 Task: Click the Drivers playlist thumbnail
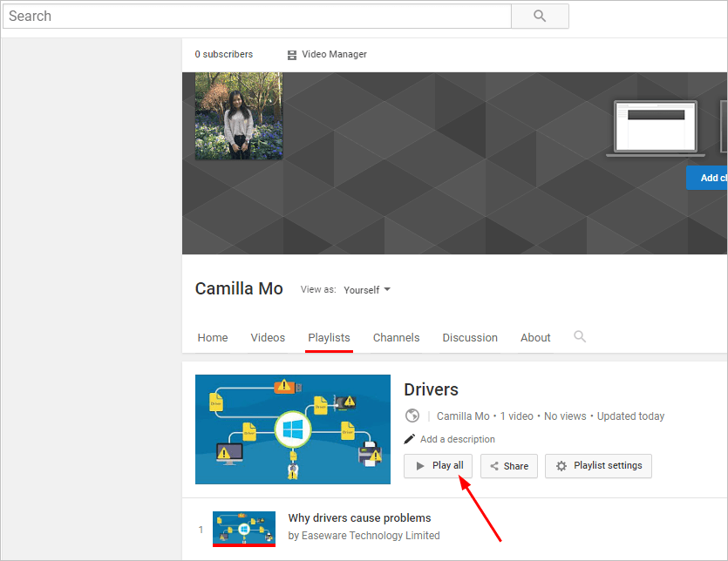pos(292,429)
